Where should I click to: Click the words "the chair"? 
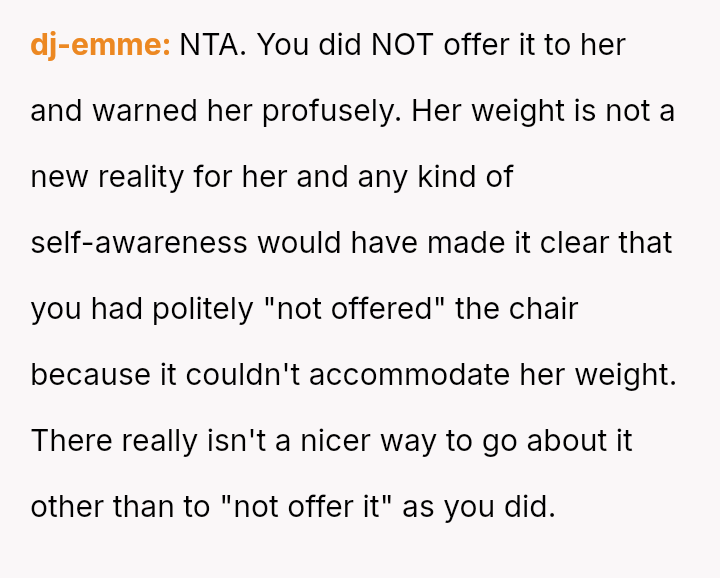[x=517, y=309]
